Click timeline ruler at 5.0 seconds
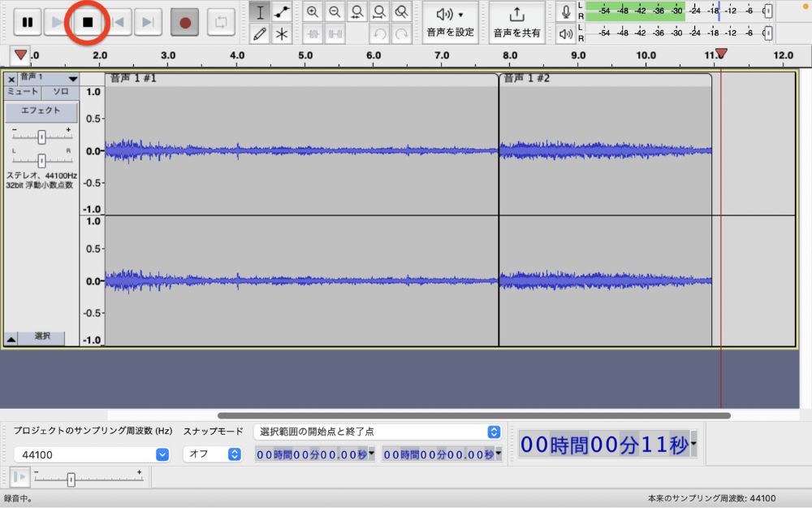The width and height of the screenshot is (812, 508). pyautogui.click(x=305, y=55)
